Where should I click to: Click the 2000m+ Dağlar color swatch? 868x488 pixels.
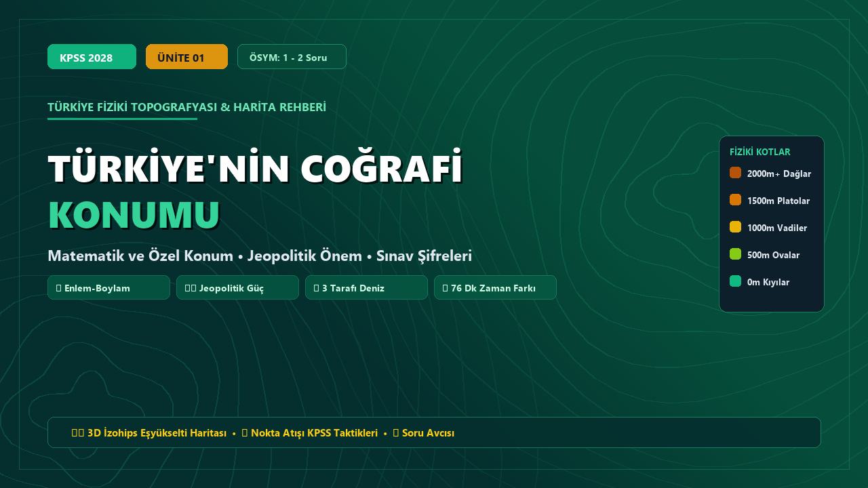pyautogui.click(x=735, y=173)
